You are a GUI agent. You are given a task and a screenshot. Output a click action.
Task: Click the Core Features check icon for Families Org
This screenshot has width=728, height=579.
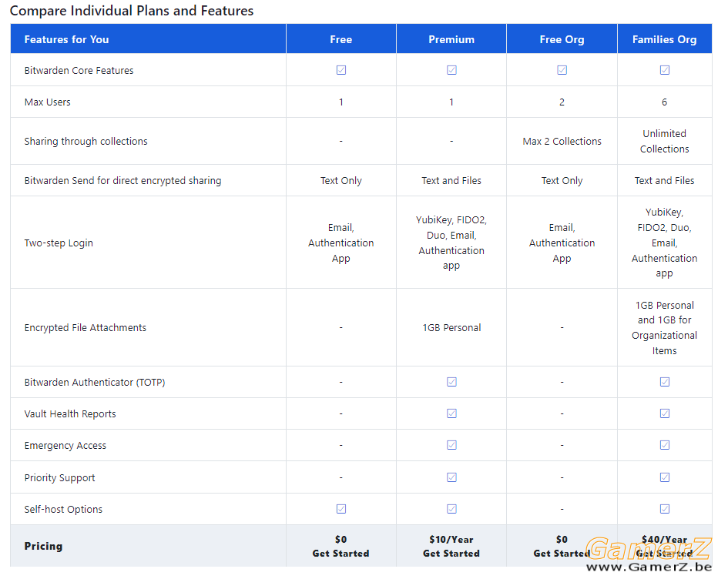pos(664,70)
